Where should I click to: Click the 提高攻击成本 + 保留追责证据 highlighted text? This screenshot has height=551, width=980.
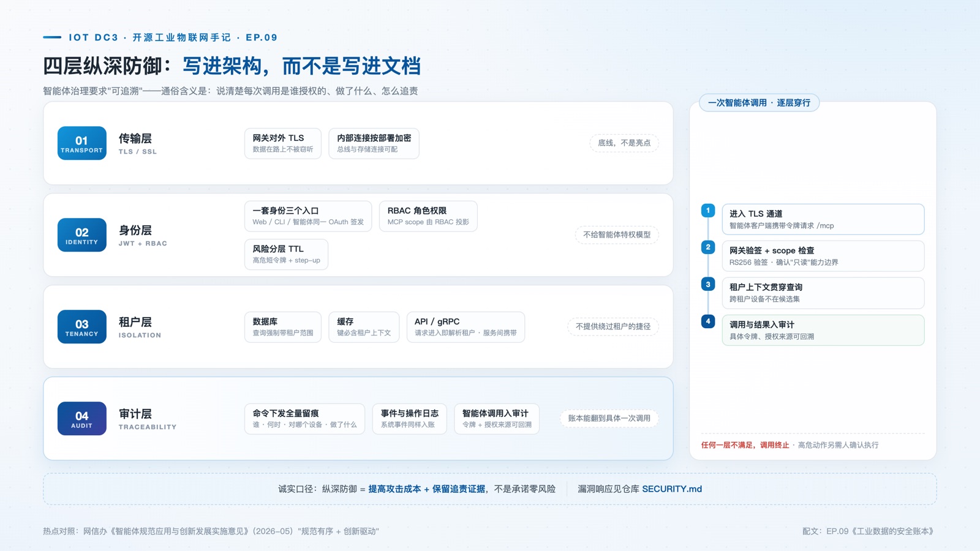427,489
